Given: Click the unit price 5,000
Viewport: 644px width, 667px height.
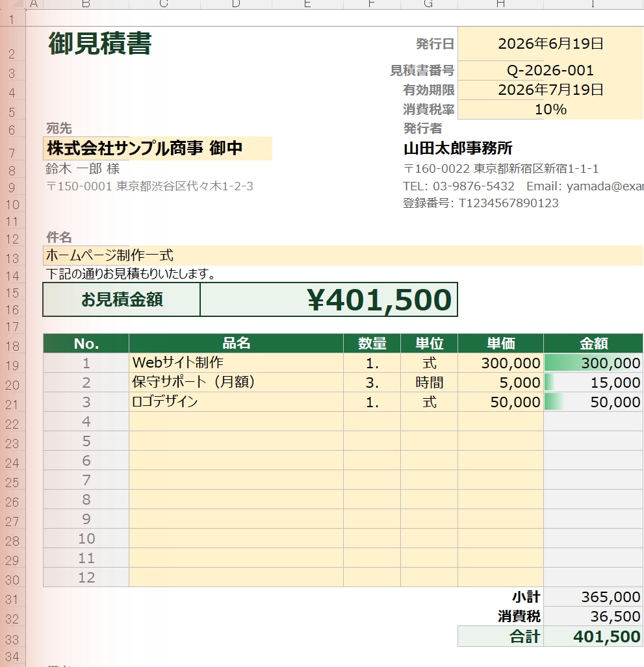Looking at the screenshot, I should click(500, 383).
